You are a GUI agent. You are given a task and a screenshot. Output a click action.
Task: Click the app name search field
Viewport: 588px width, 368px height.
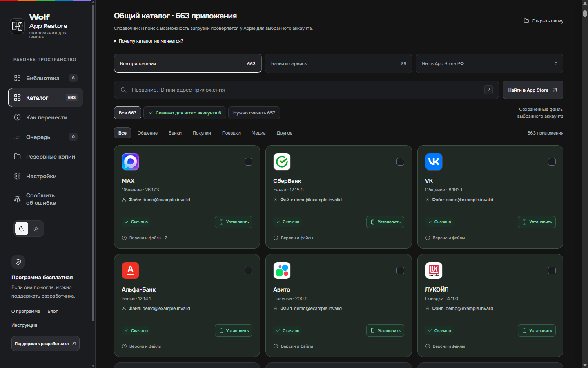tap(306, 90)
